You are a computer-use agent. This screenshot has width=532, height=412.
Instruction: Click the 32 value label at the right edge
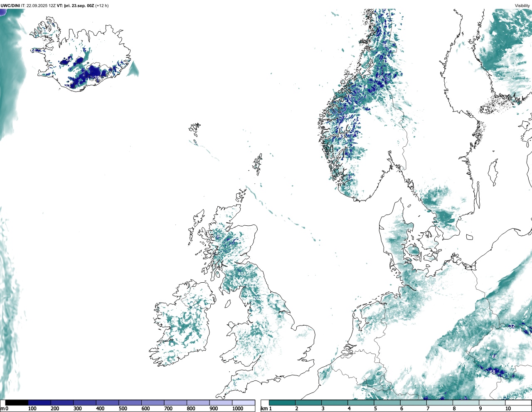tap(512, 326)
